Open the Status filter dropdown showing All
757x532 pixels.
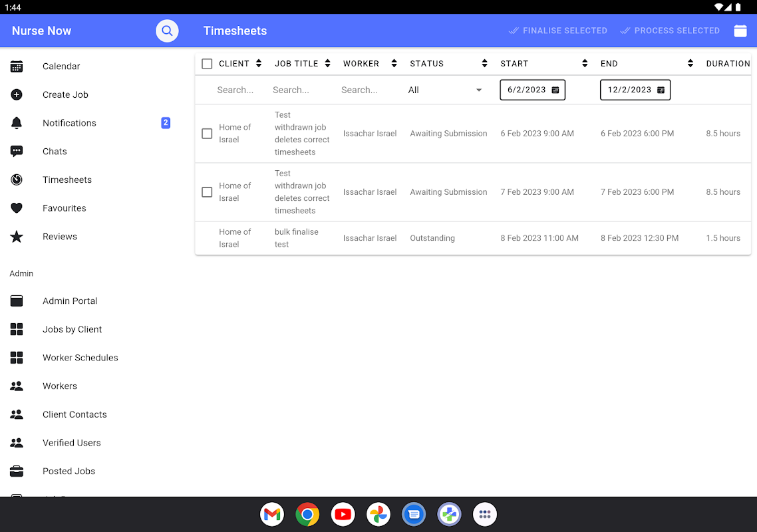[x=445, y=90]
